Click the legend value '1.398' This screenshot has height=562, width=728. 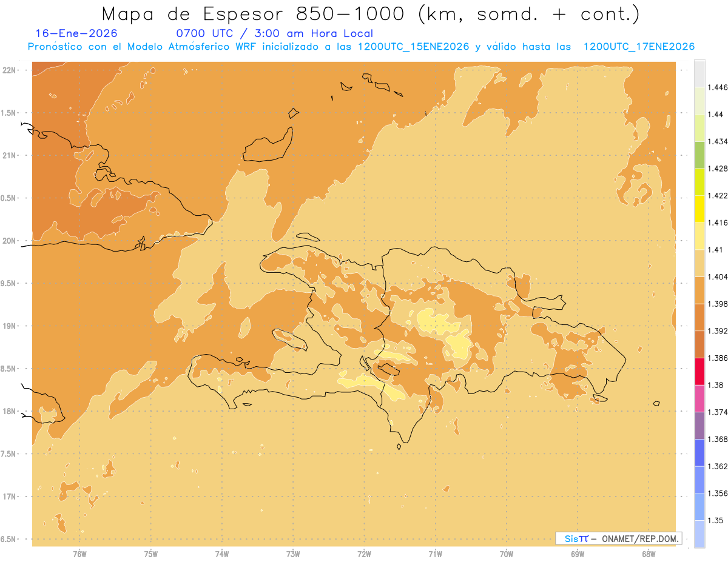click(x=718, y=304)
